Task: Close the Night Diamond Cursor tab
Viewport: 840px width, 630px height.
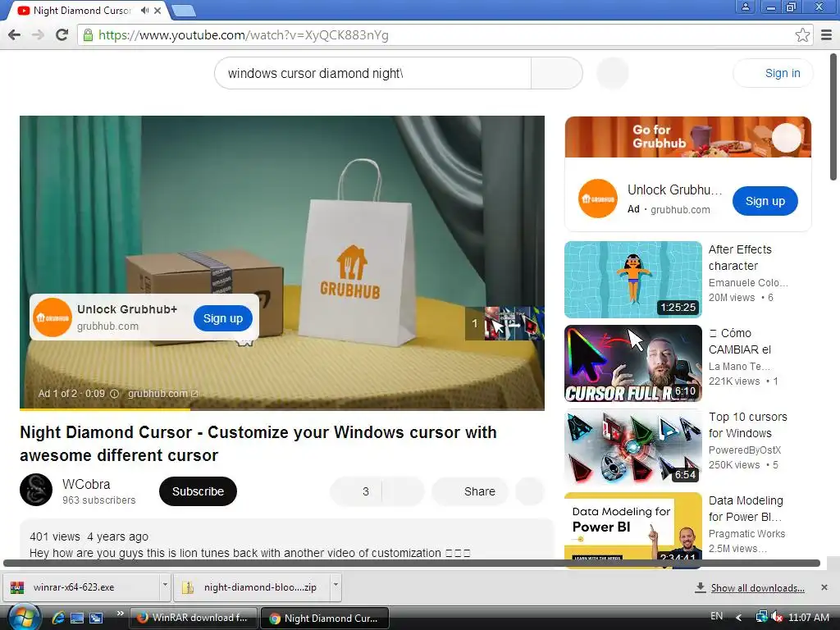Action: point(157,10)
